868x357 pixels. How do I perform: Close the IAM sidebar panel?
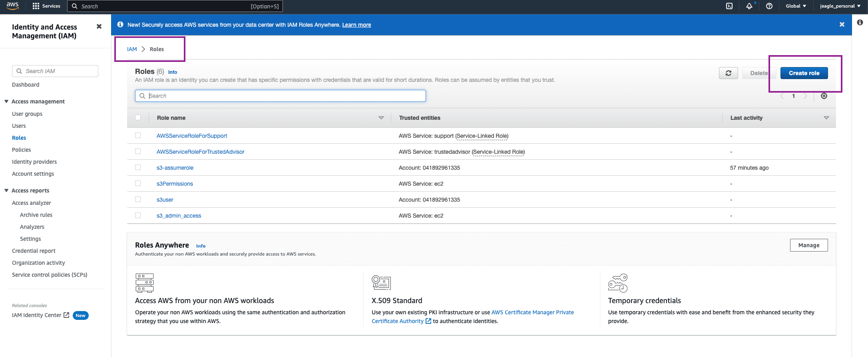coord(99,26)
